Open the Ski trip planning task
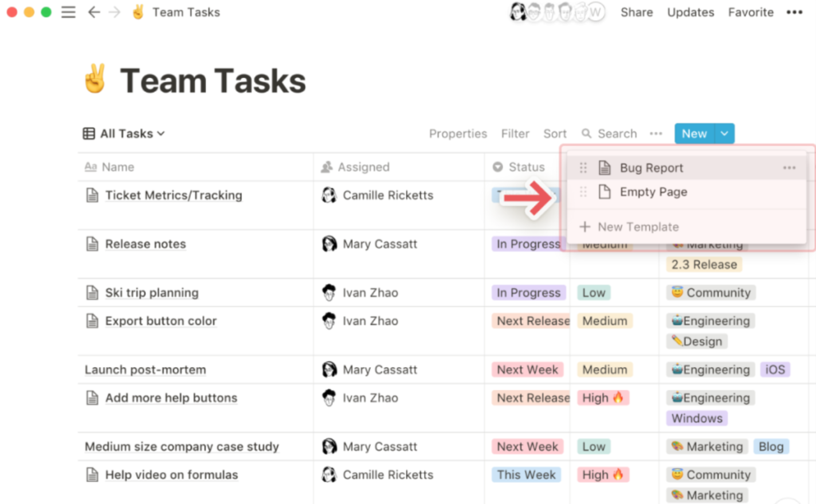Viewport: 816px width, 504px height. point(152,293)
